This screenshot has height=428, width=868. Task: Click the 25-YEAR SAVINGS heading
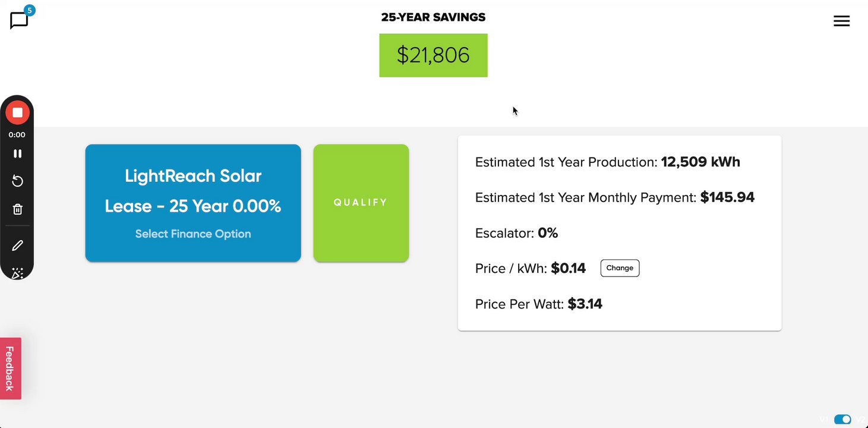pyautogui.click(x=433, y=17)
